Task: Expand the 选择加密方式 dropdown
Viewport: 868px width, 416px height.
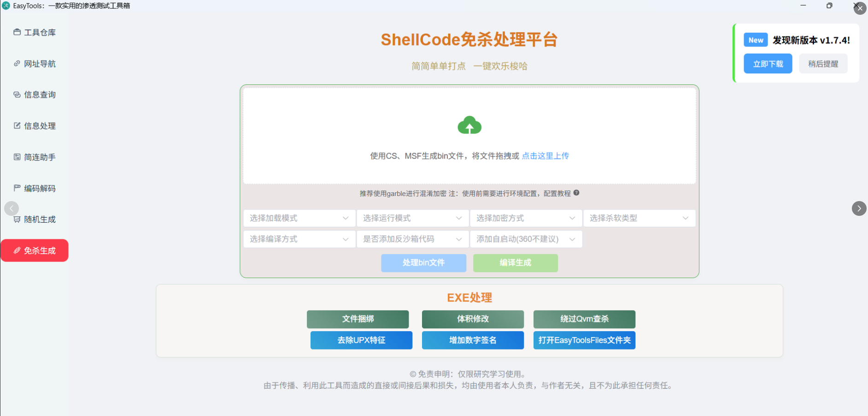Action: (526, 218)
